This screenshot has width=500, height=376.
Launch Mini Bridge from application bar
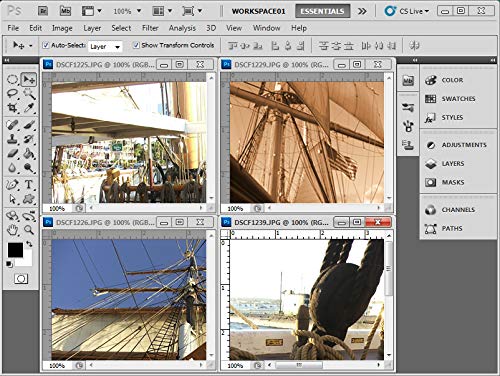[x=65, y=11]
